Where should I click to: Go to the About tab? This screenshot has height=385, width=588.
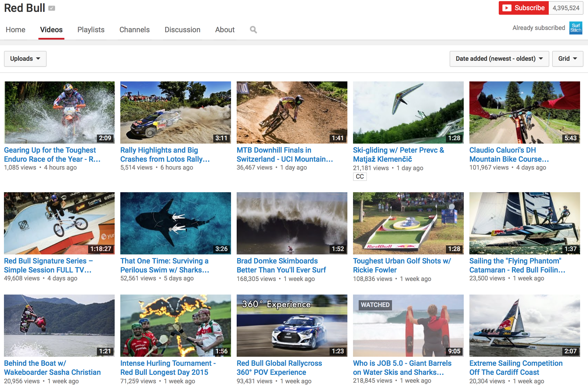pos(225,30)
